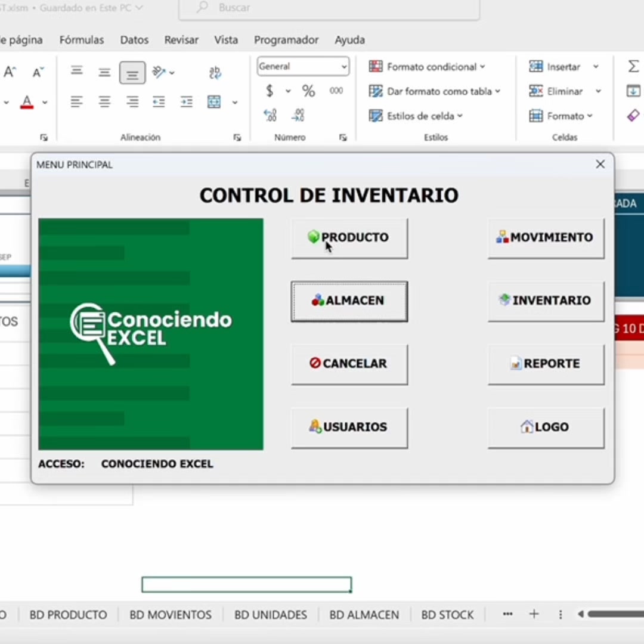
Task: Switch to BD UNIDADES sheet tab
Action: [x=271, y=614]
